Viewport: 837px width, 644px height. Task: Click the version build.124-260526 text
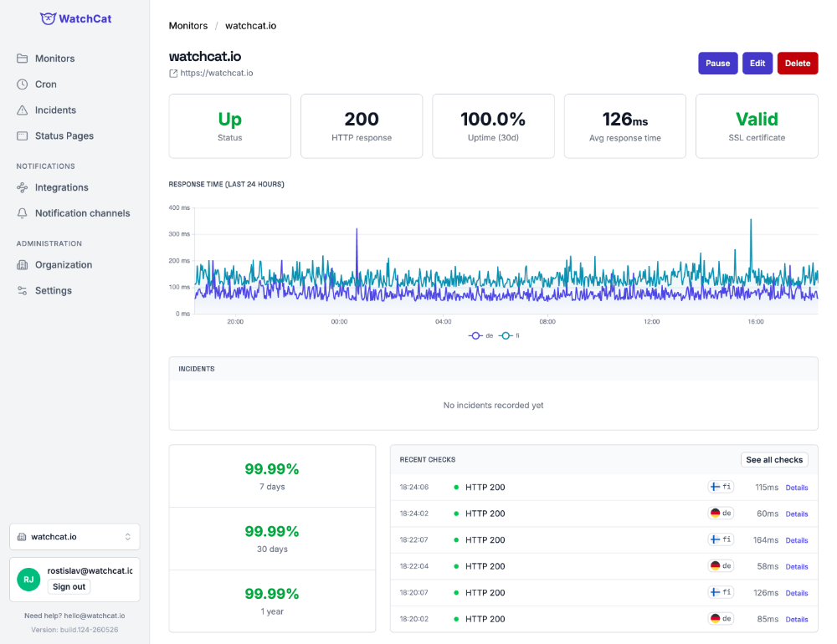(x=74, y=630)
